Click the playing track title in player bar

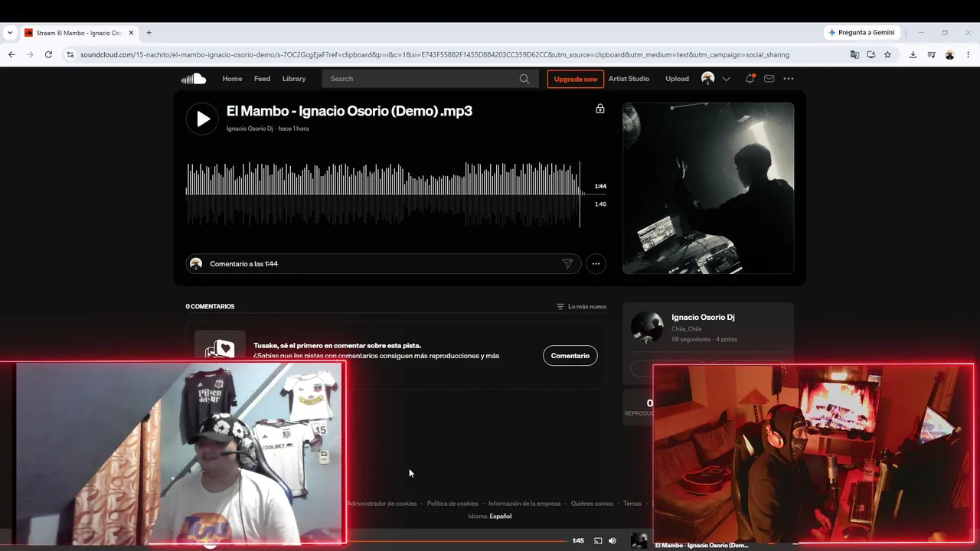[702, 545]
